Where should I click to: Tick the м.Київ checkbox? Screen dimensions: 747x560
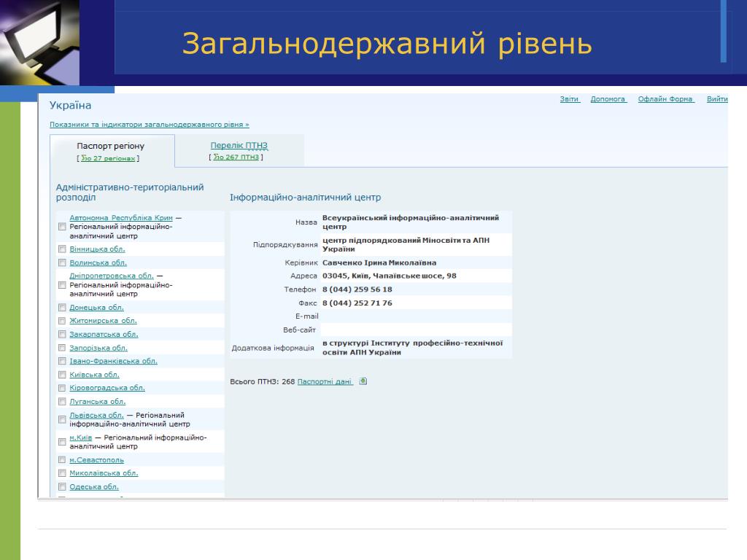[62, 442]
